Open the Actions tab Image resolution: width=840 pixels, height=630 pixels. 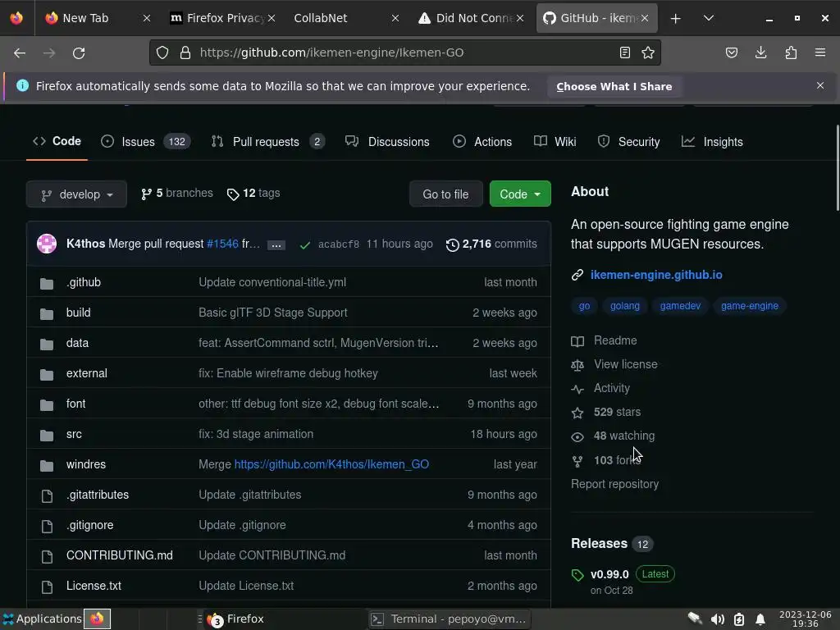pos(482,142)
